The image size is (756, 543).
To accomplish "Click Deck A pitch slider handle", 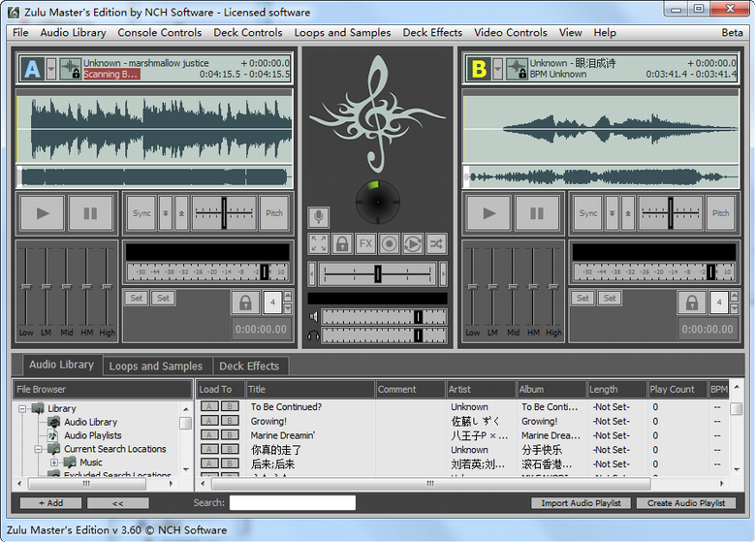I will click(x=224, y=212).
